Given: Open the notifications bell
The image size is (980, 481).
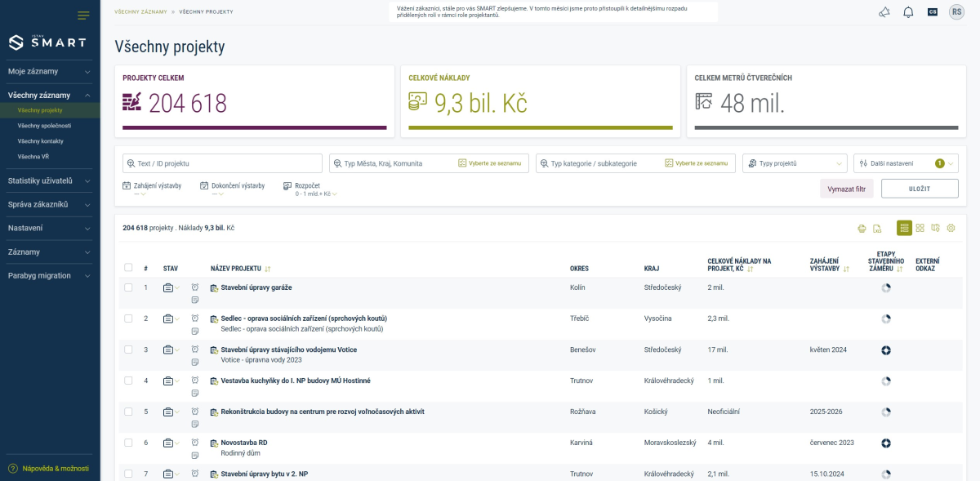Looking at the screenshot, I should point(908,12).
